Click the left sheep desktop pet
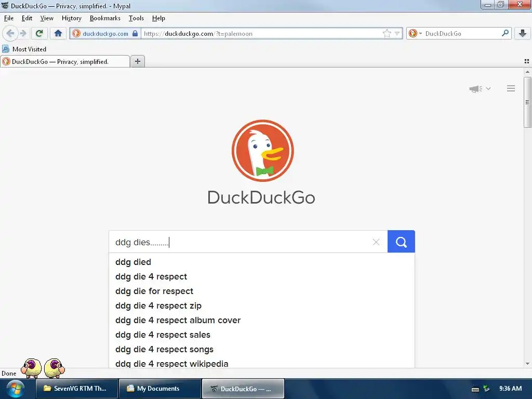This screenshot has width=532, height=399. [x=31, y=368]
